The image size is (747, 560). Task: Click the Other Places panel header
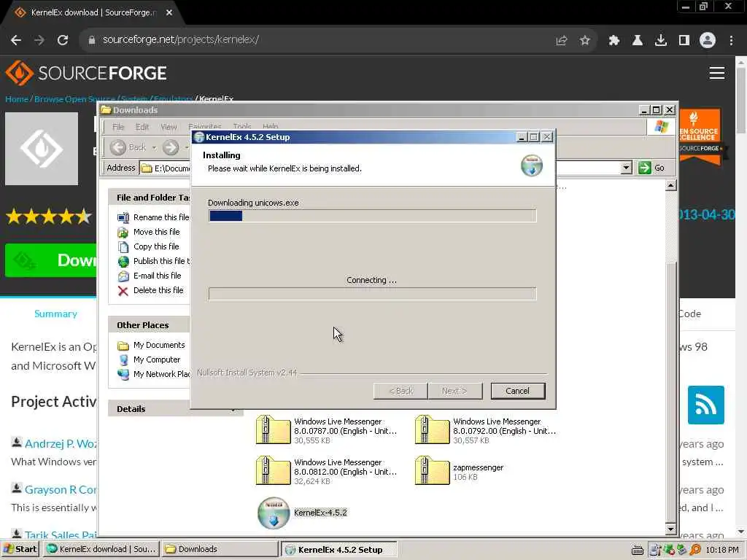(x=149, y=325)
